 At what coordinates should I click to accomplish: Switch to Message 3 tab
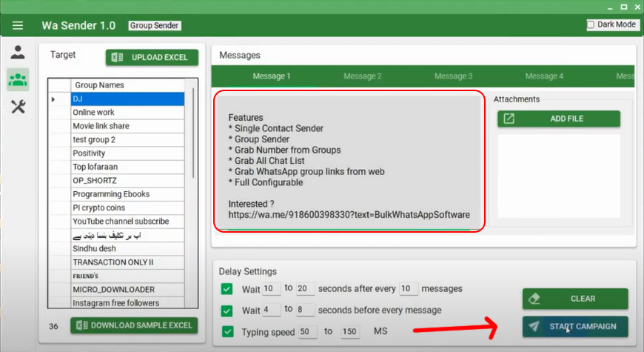pyautogui.click(x=453, y=76)
